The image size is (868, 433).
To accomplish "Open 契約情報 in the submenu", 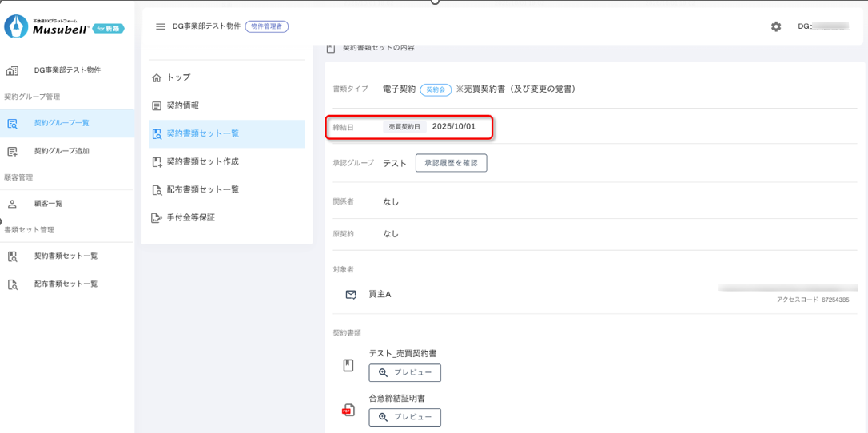I will (x=183, y=105).
